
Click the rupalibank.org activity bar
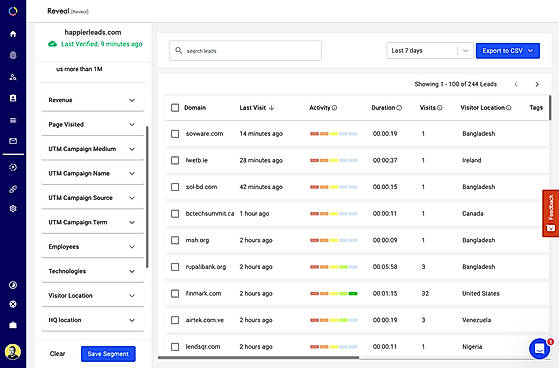(x=334, y=267)
